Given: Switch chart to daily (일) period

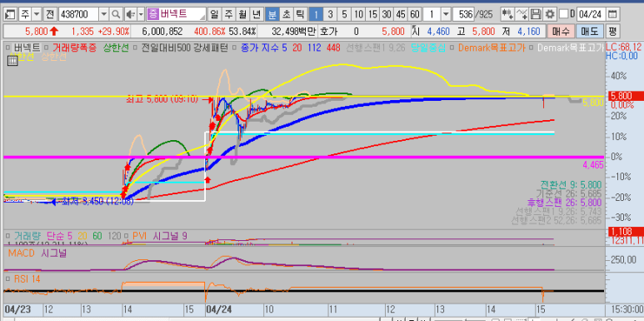Looking at the screenshot, I should tap(214, 14).
